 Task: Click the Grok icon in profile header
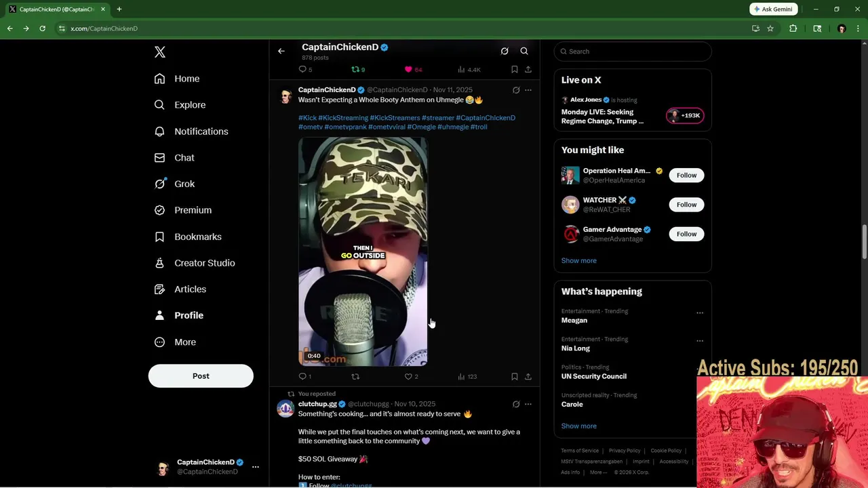(505, 51)
